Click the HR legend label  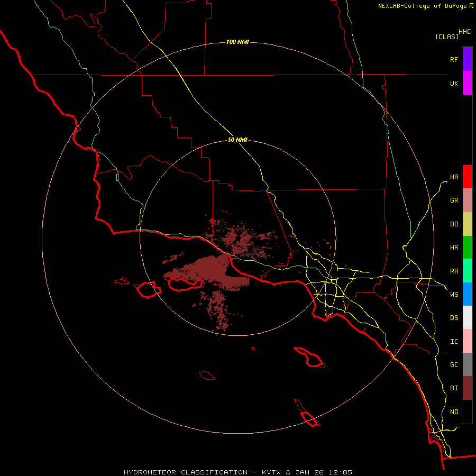454,248
